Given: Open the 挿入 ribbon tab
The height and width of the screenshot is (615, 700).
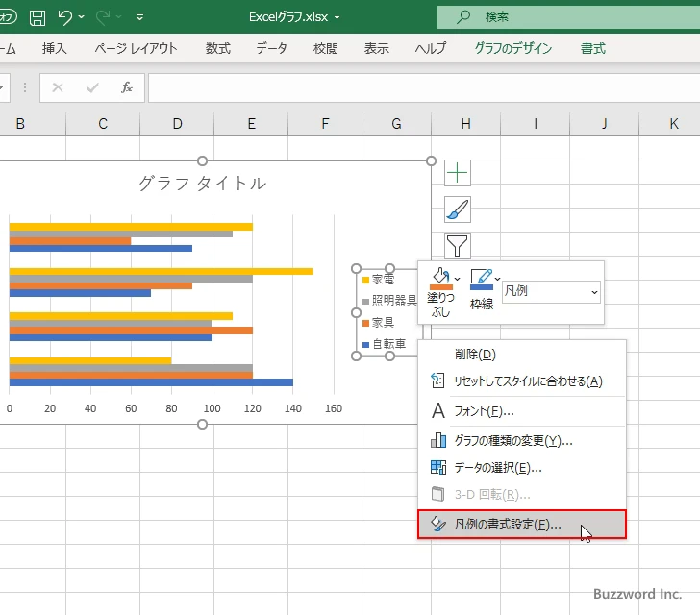Looking at the screenshot, I should [x=55, y=48].
